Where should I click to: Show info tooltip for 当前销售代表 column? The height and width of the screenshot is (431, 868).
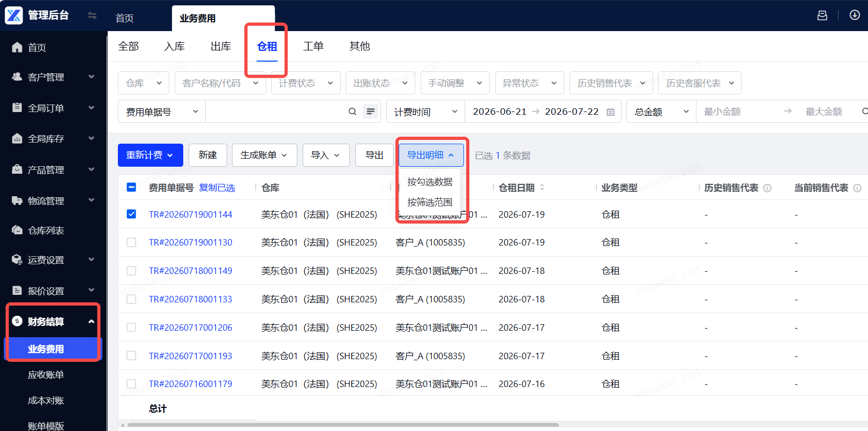coord(857,188)
